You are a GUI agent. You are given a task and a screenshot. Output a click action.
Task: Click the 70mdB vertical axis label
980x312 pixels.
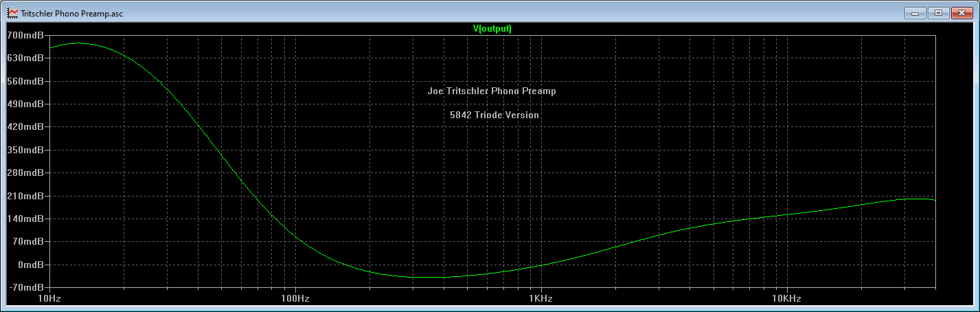(27, 241)
